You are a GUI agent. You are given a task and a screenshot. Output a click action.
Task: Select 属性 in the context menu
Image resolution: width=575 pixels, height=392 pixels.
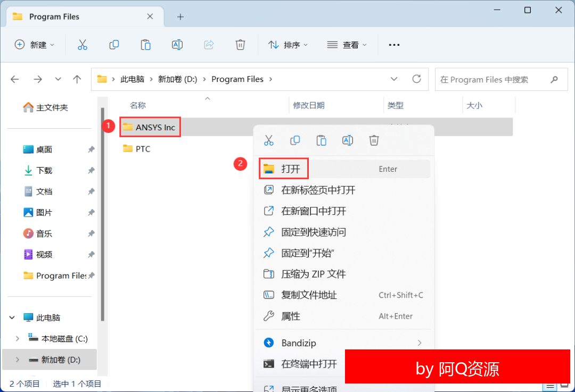[x=291, y=316]
